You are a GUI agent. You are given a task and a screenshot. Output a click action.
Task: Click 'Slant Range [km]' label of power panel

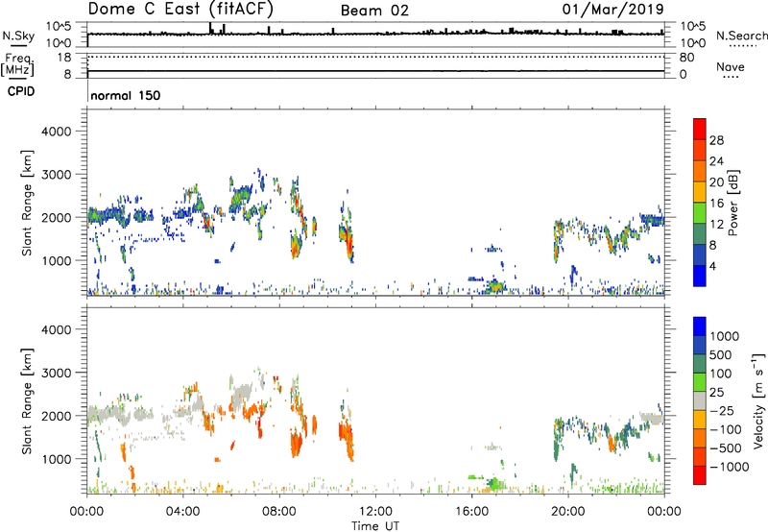click(27, 203)
